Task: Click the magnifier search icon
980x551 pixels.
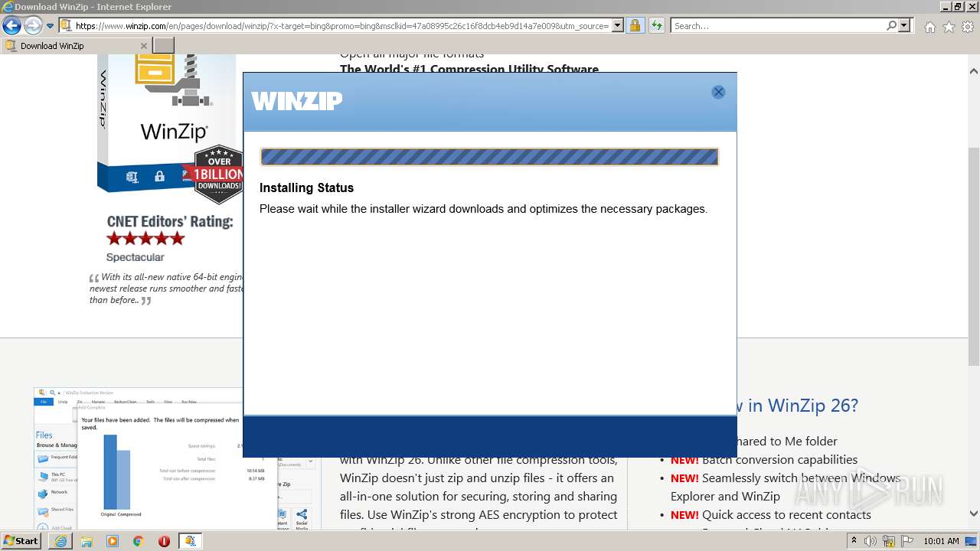Action: tap(891, 26)
